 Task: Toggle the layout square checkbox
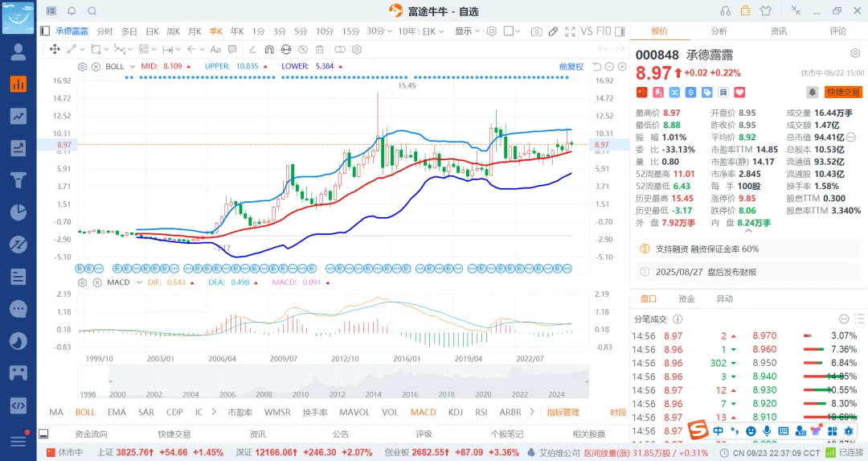pyautogui.click(x=508, y=31)
